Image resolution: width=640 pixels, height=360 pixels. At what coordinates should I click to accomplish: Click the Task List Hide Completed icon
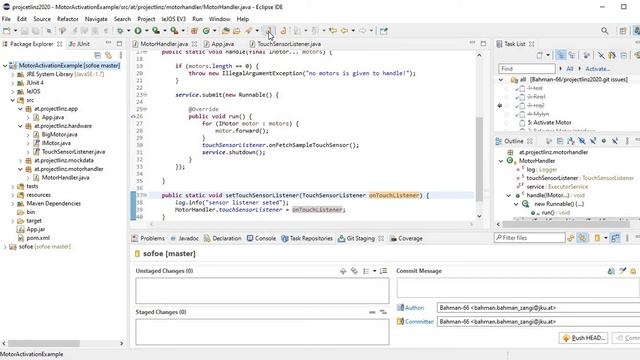click(x=601, y=55)
